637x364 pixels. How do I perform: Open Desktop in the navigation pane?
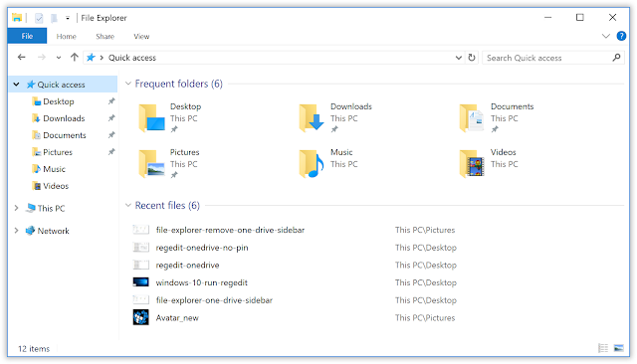coord(58,101)
